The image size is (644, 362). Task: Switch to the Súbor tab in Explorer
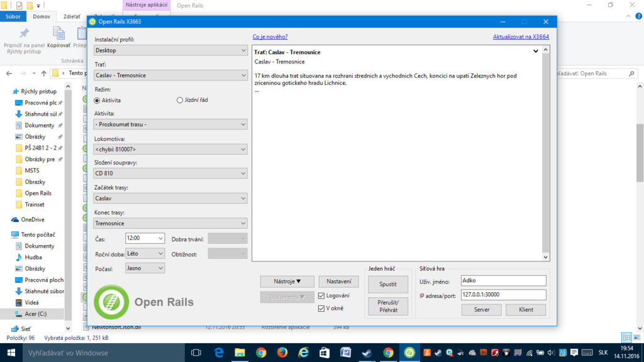coord(13,17)
